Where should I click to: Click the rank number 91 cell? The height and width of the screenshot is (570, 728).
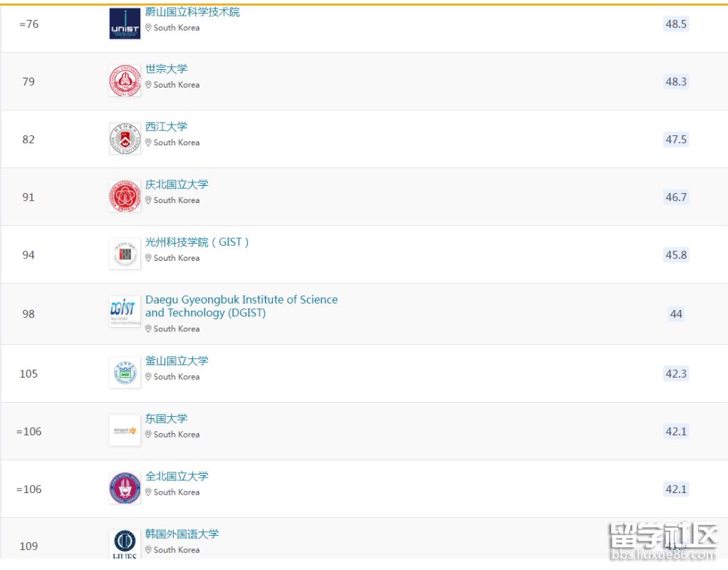pyautogui.click(x=28, y=197)
